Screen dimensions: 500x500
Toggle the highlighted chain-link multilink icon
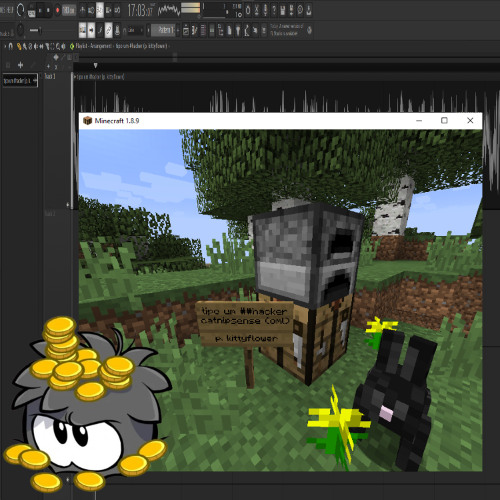pos(109,30)
